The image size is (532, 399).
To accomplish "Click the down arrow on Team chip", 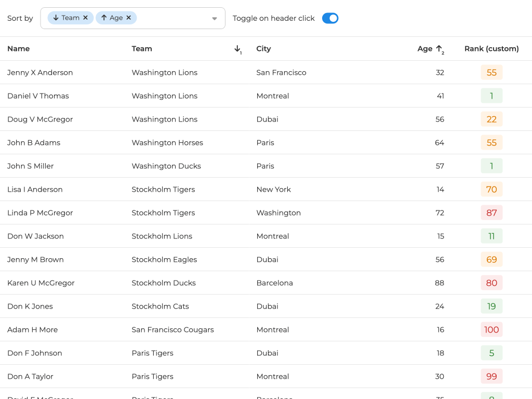I will tap(56, 18).
